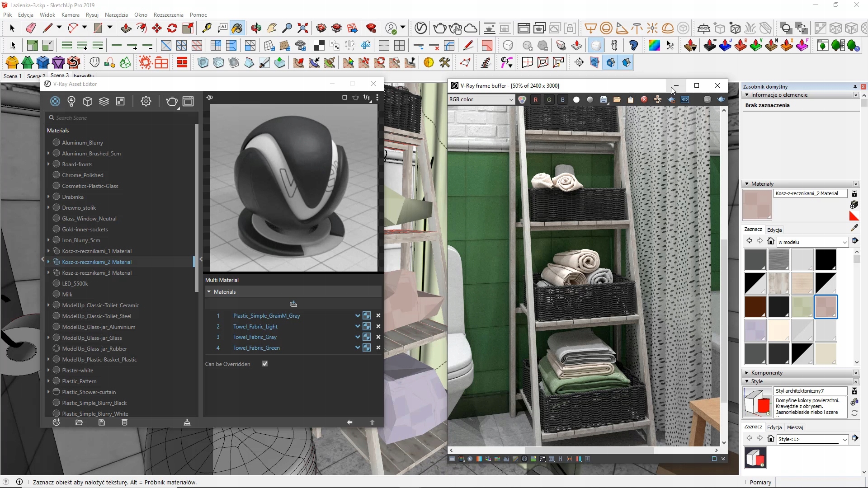Open the Rozszerzenia menu
Viewport: 868px width, 488px height.
168,14
